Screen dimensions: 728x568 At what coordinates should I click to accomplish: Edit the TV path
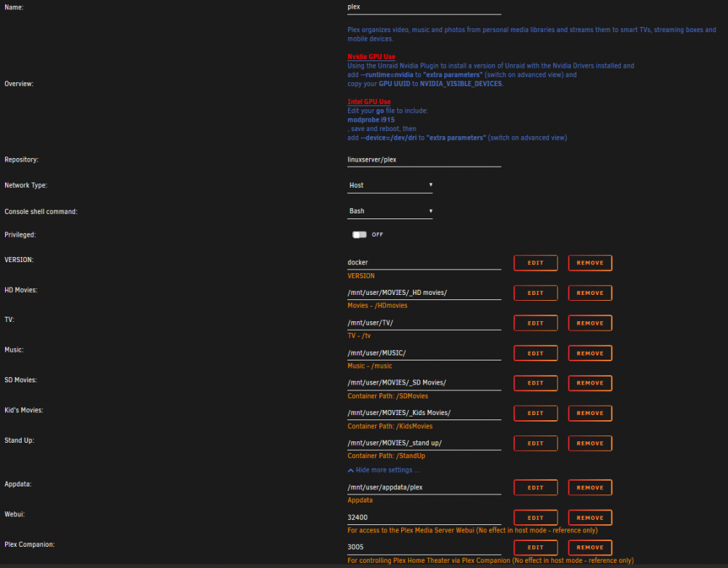pyautogui.click(x=535, y=323)
